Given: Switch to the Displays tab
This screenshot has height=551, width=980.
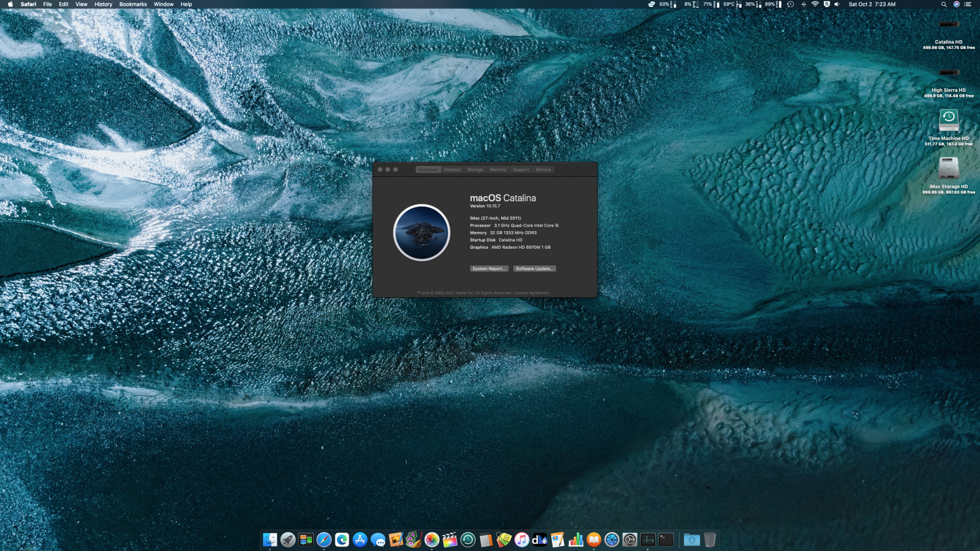Looking at the screenshot, I should 452,169.
